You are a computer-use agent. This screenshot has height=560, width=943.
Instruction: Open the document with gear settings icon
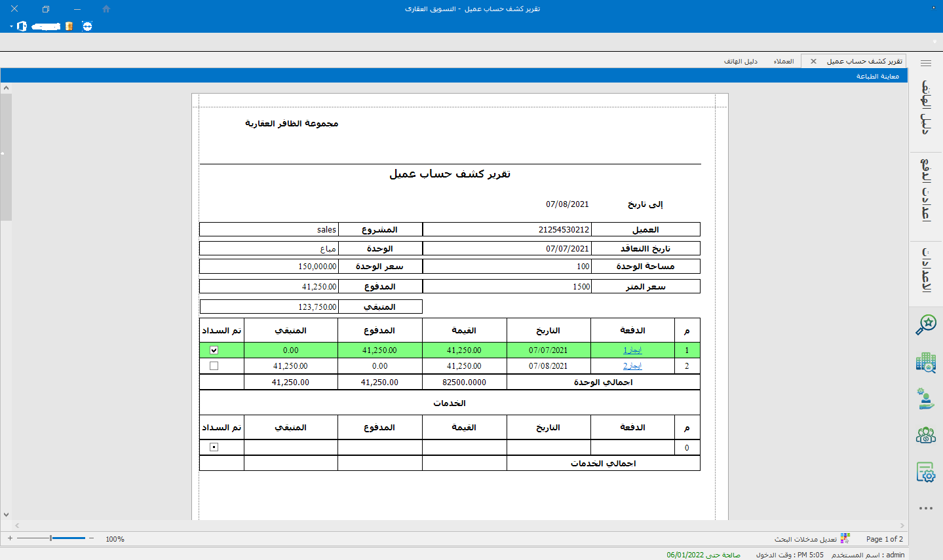pos(925,472)
